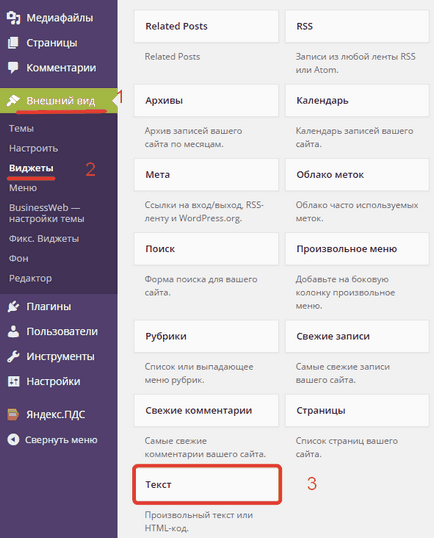
Task: Click the description 'Самые свежие записи вашего сайта.'
Action: coord(343,373)
